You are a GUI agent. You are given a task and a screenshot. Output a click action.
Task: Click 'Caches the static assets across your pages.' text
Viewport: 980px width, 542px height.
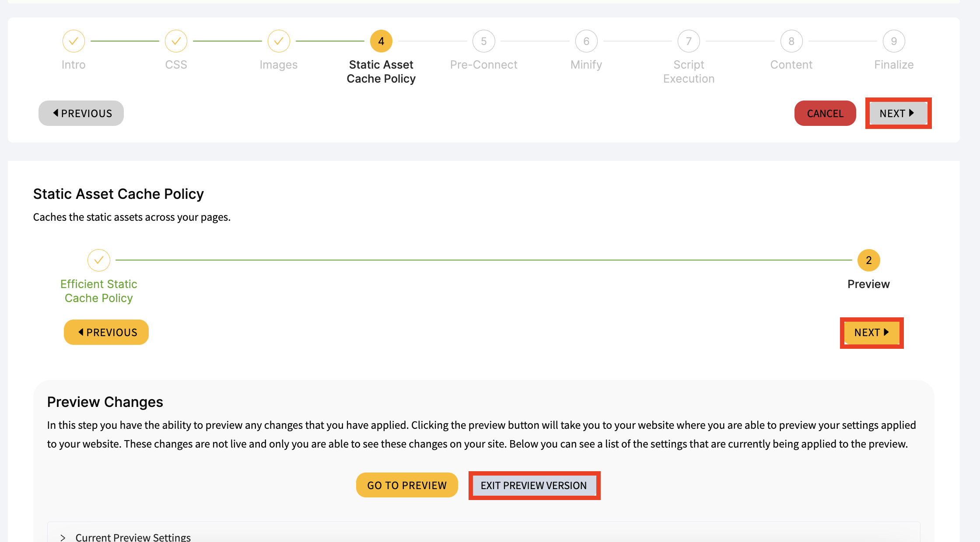pyautogui.click(x=132, y=217)
